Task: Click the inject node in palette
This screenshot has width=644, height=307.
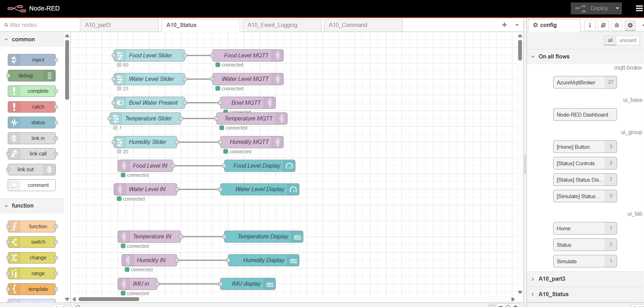Action: (32, 60)
